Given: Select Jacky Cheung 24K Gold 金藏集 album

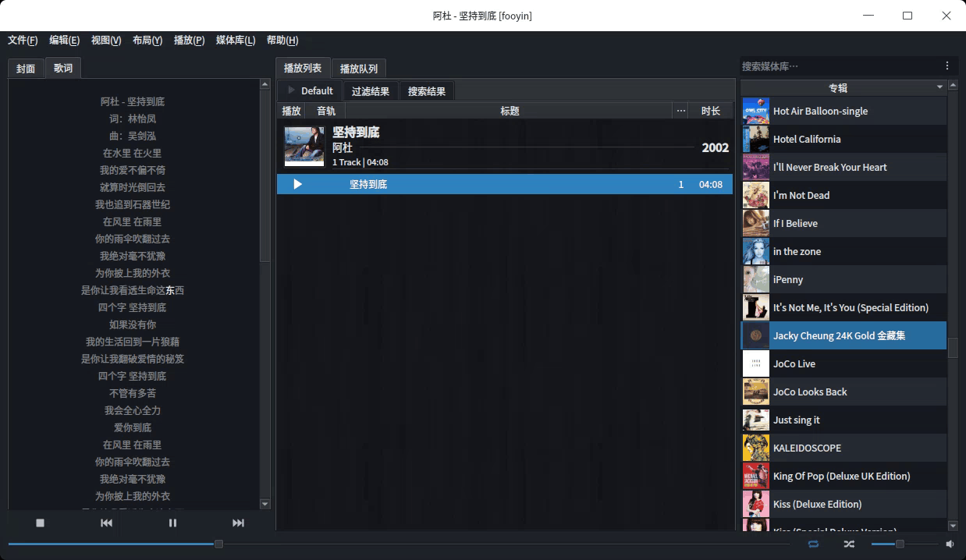Looking at the screenshot, I should [x=843, y=335].
